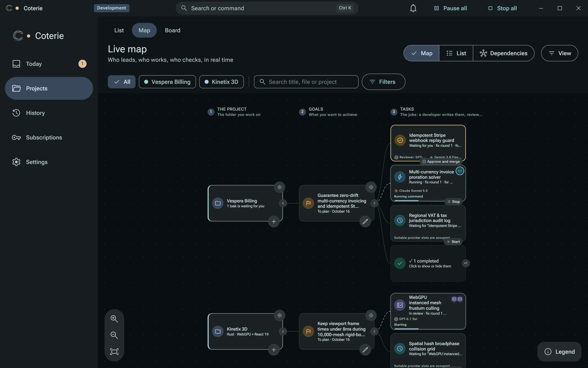Switch to List view mode
The image size is (588, 368).
click(x=456, y=53)
